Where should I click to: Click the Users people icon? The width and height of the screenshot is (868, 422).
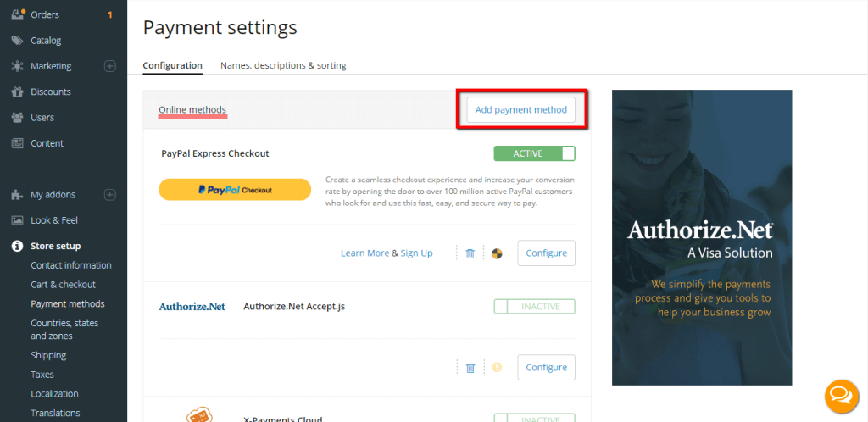point(18,117)
